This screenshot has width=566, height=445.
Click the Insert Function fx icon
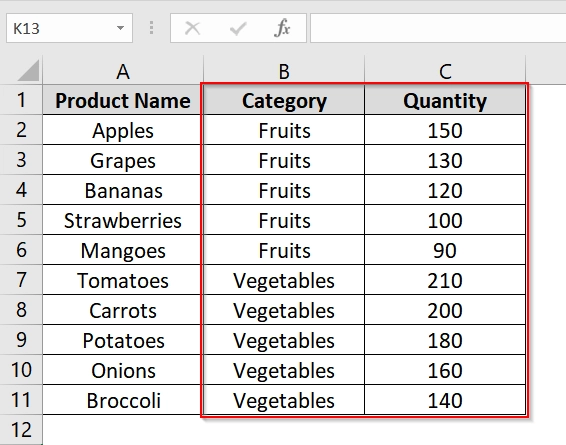pos(282,28)
